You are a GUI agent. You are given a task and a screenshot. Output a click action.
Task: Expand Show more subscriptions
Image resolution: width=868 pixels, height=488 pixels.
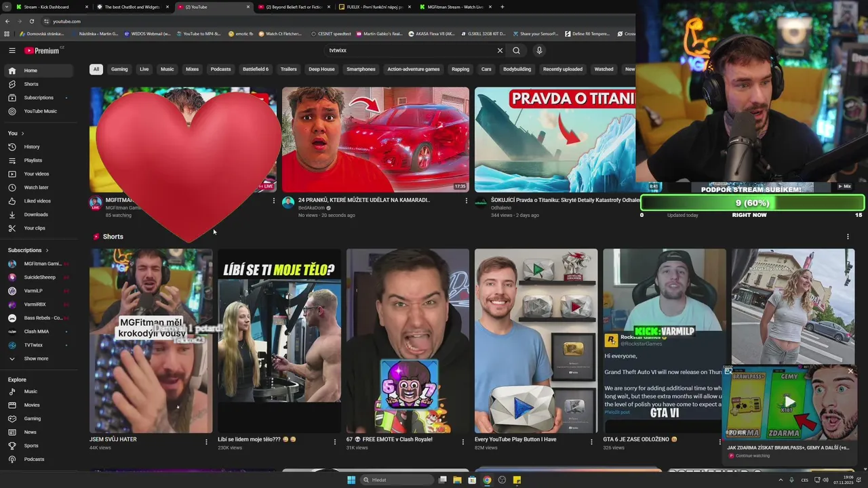[x=38, y=359]
